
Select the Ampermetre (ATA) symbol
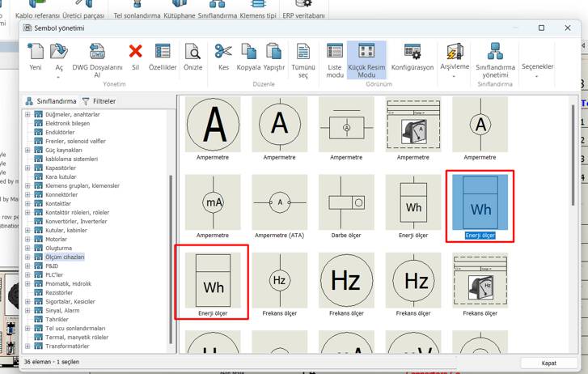(279, 202)
